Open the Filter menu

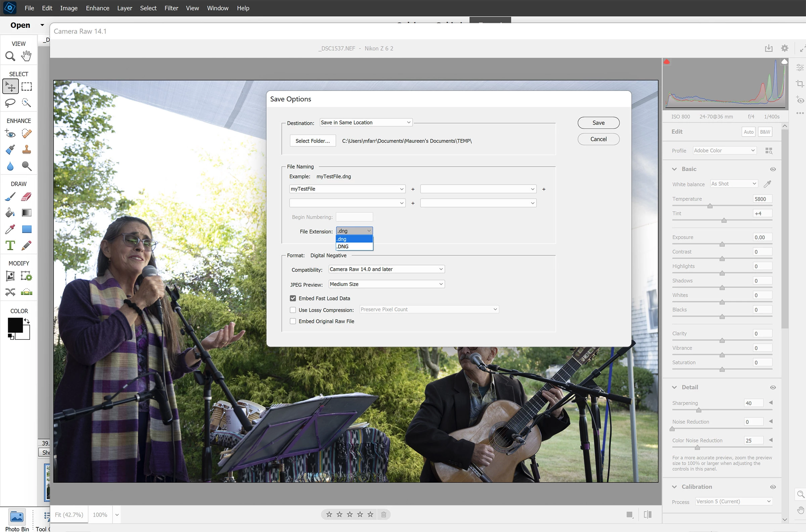pos(171,8)
